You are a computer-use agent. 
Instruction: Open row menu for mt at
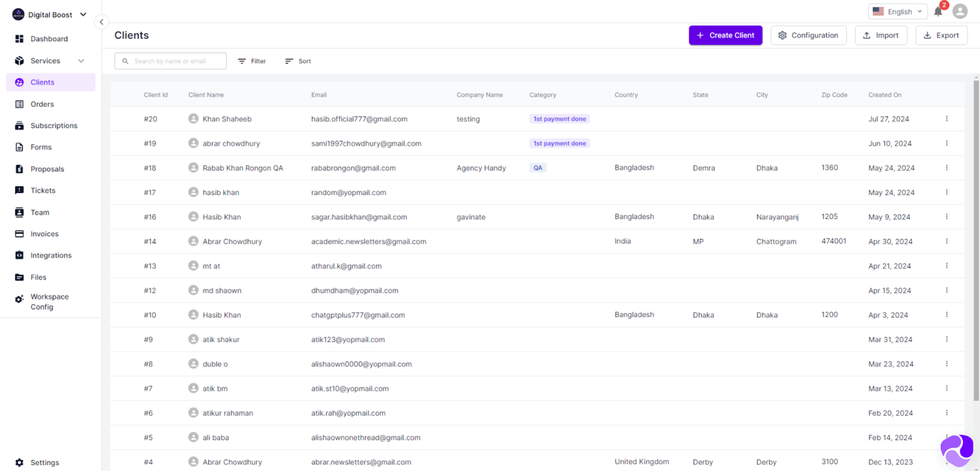tap(946, 266)
